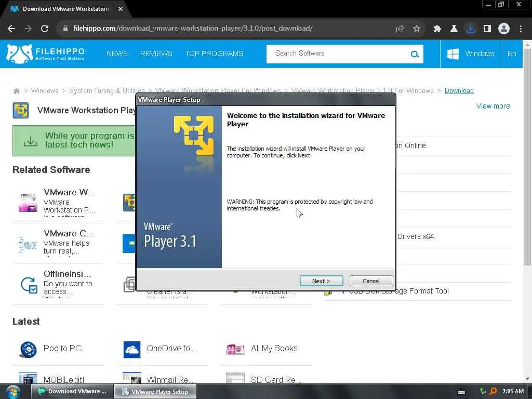Open VMware C... related software icon
This screenshot has width=532, height=399.
pos(28,244)
